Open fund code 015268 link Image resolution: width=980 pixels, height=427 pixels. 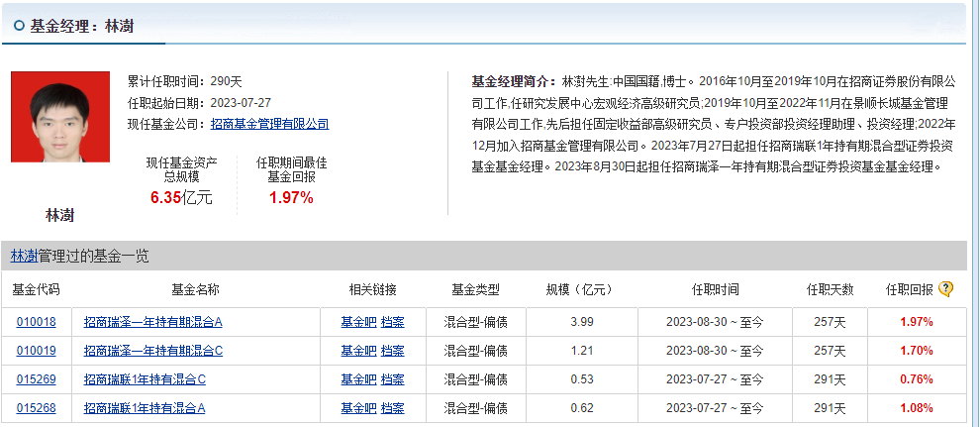coord(36,408)
